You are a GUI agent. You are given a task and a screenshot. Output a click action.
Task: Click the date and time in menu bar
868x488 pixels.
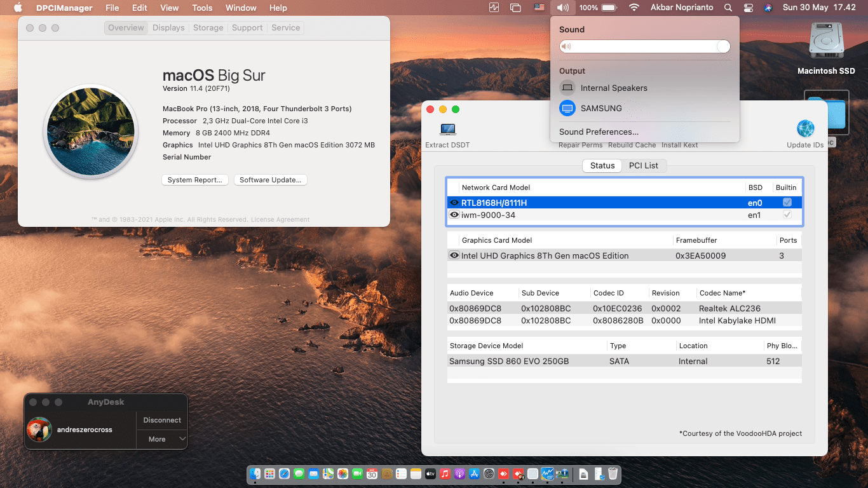coord(819,8)
